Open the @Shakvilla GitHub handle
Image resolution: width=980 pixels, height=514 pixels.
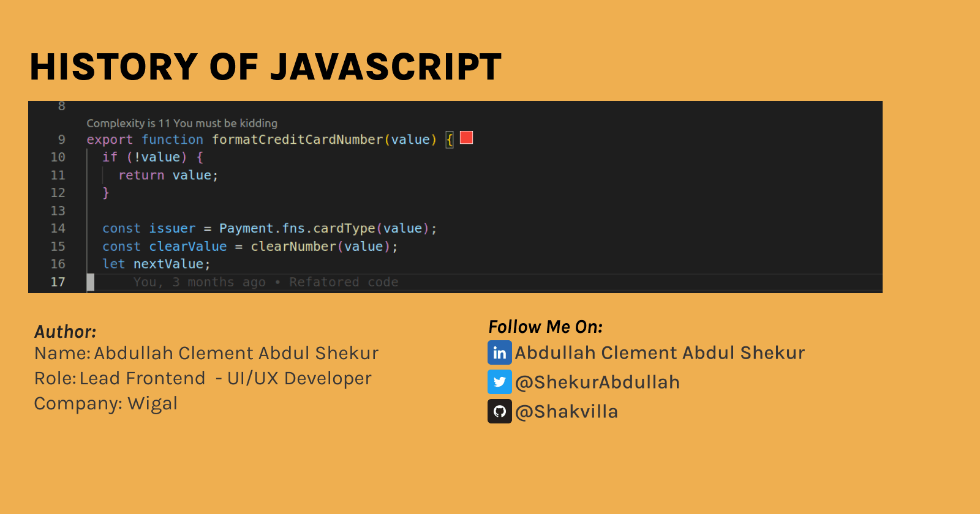(567, 412)
